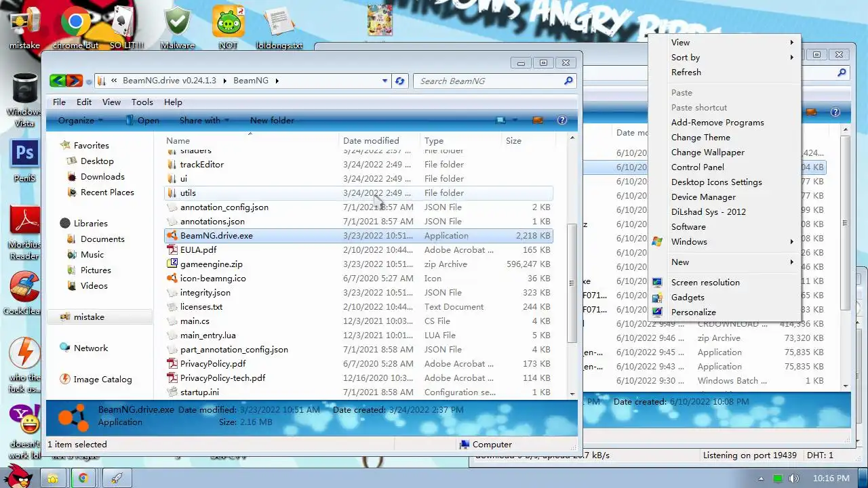This screenshot has height=488, width=868.
Task: Click the green Back navigation arrow
Action: coord(58,81)
